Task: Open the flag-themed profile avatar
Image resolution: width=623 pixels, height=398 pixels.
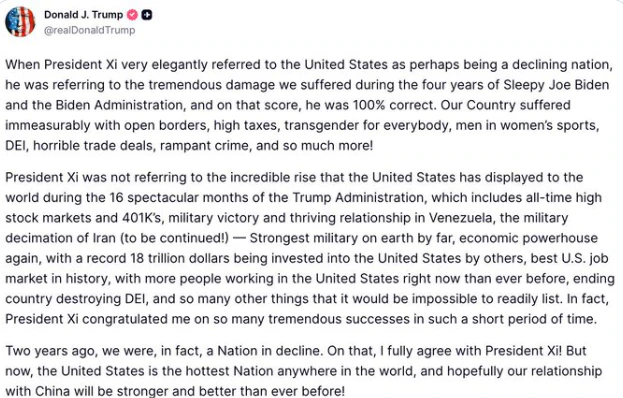Action: (20, 21)
